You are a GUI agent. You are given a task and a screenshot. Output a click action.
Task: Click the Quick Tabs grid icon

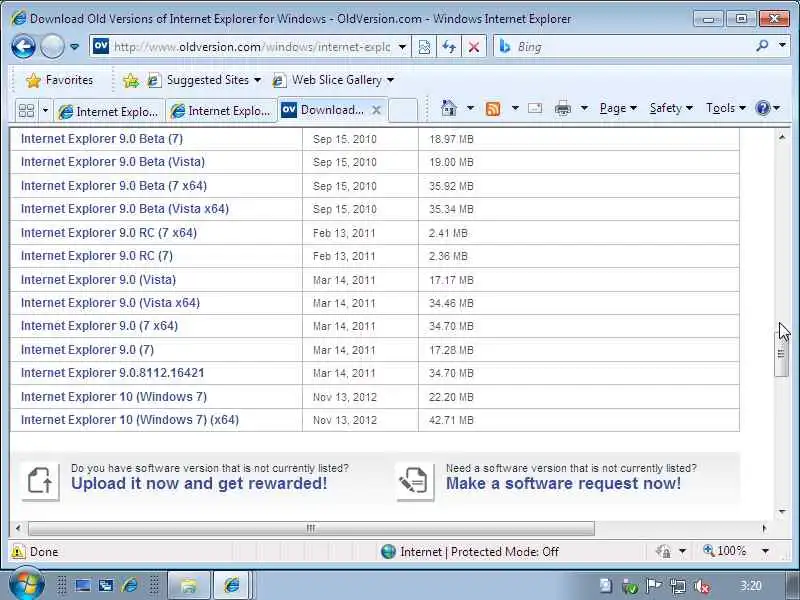(x=26, y=110)
